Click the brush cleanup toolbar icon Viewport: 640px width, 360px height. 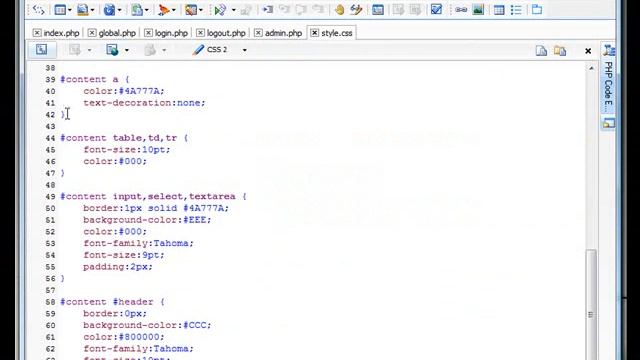(356, 9)
